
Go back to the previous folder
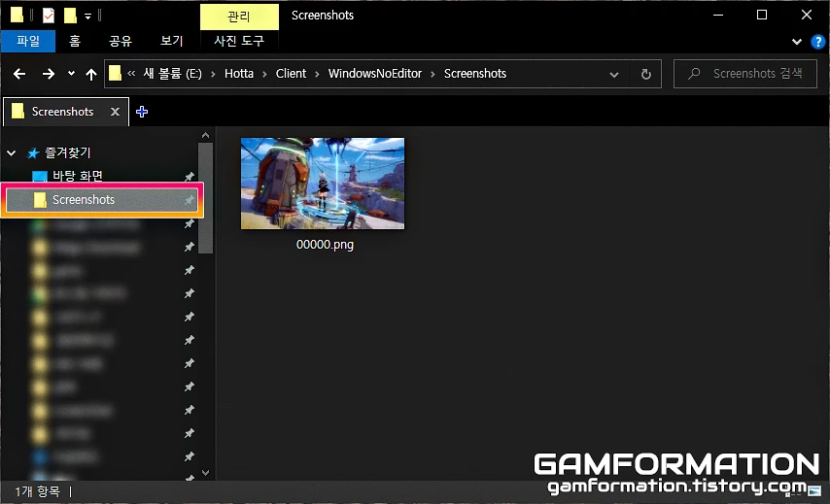(x=19, y=74)
